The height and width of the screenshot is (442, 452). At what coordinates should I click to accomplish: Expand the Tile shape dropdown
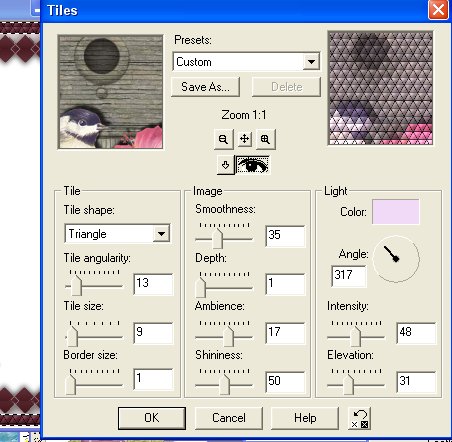161,234
